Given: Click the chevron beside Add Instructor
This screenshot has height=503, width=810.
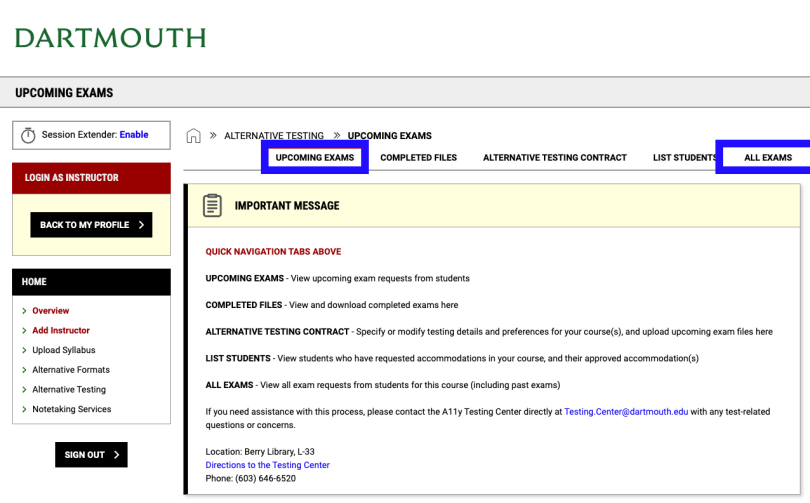Looking at the screenshot, I should click(x=24, y=331).
